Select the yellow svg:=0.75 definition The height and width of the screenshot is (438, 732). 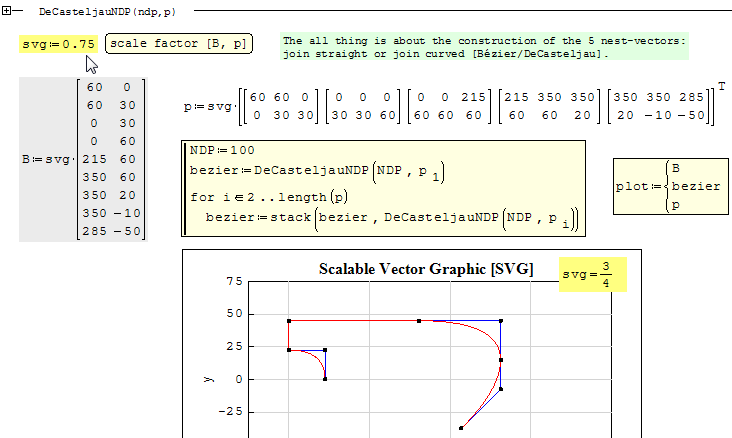pyautogui.click(x=59, y=44)
